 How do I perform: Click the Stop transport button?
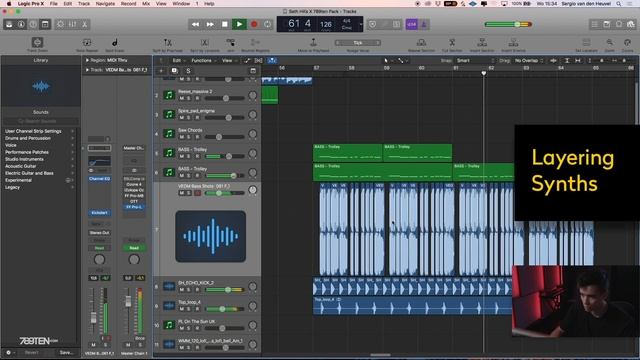click(224, 24)
